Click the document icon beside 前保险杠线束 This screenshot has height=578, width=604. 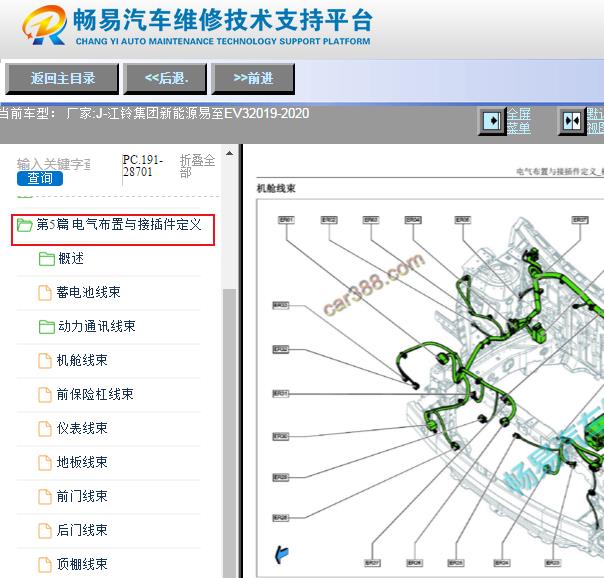[45, 395]
